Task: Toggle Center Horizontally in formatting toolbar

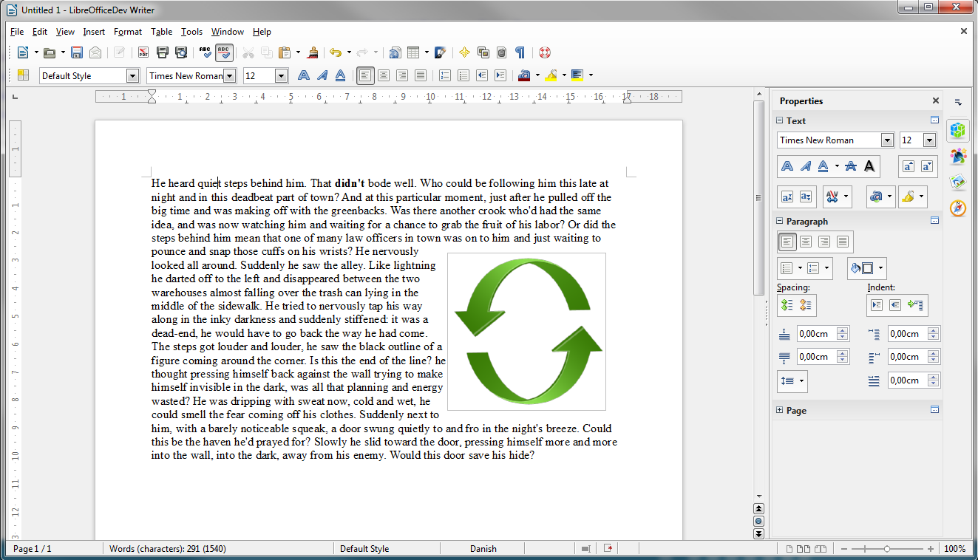Action: pos(384,75)
